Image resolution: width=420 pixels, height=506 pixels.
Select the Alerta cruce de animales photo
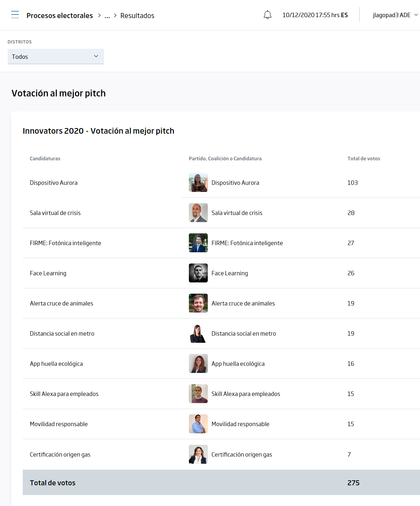(198, 303)
